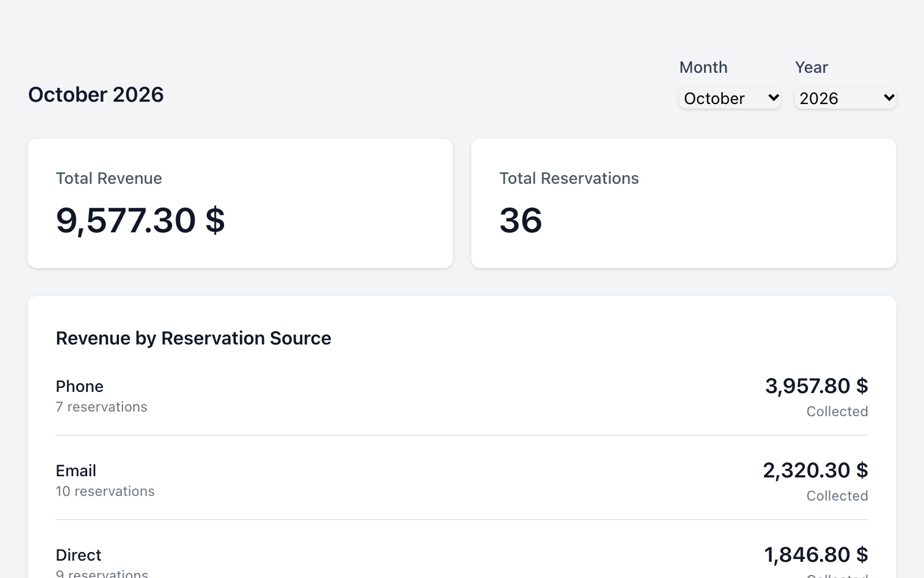Click Collected under the Email amount

(837, 496)
